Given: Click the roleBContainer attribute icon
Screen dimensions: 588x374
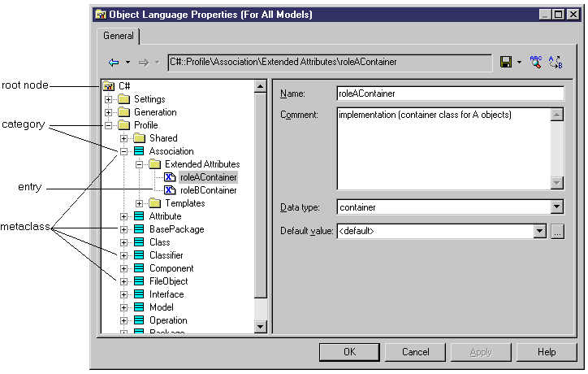Looking at the screenshot, I should [x=170, y=190].
